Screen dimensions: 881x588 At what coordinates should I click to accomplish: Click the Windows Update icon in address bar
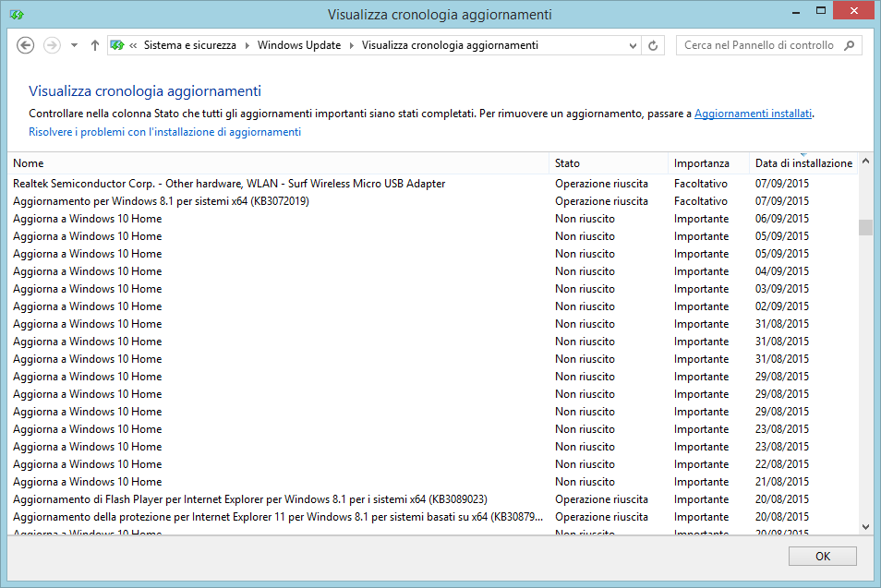(117, 45)
